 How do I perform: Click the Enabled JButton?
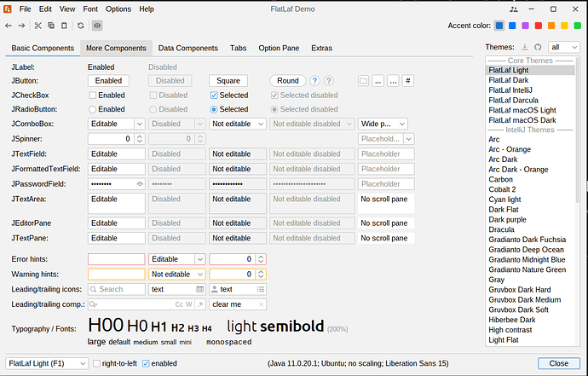[108, 81]
